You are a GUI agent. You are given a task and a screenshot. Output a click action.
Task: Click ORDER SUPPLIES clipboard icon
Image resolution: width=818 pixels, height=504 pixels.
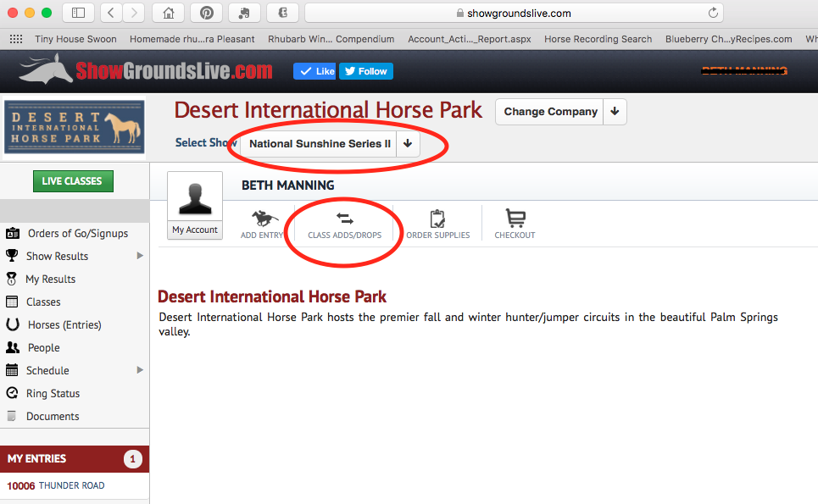[x=437, y=219]
